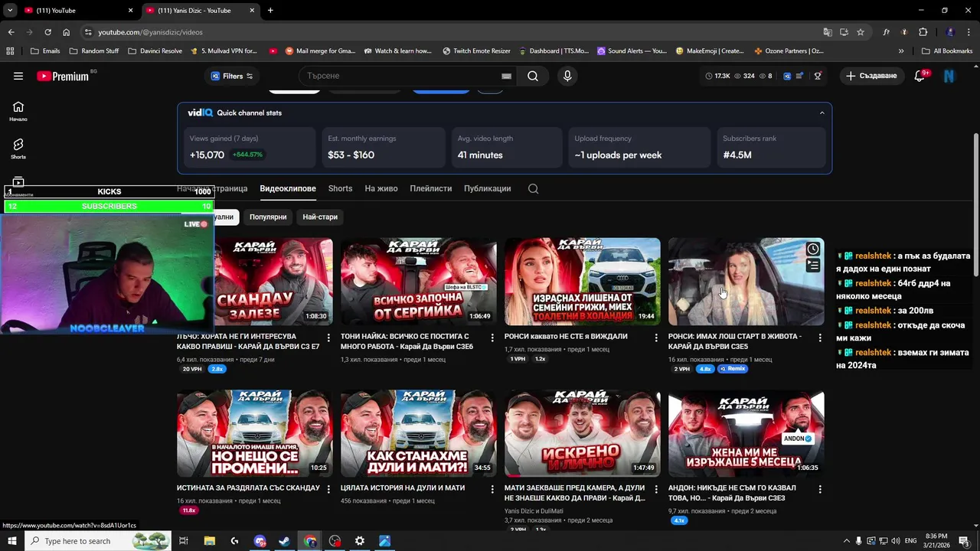The width and height of the screenshot is (980, 551).
Task: Go back in browser history
Action: [x=11, y=32]
